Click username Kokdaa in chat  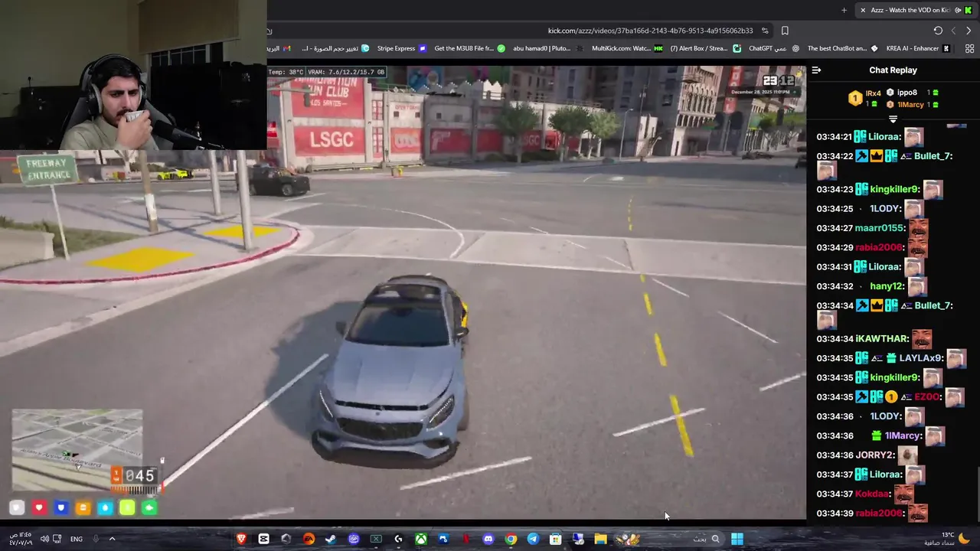[873, 494]
